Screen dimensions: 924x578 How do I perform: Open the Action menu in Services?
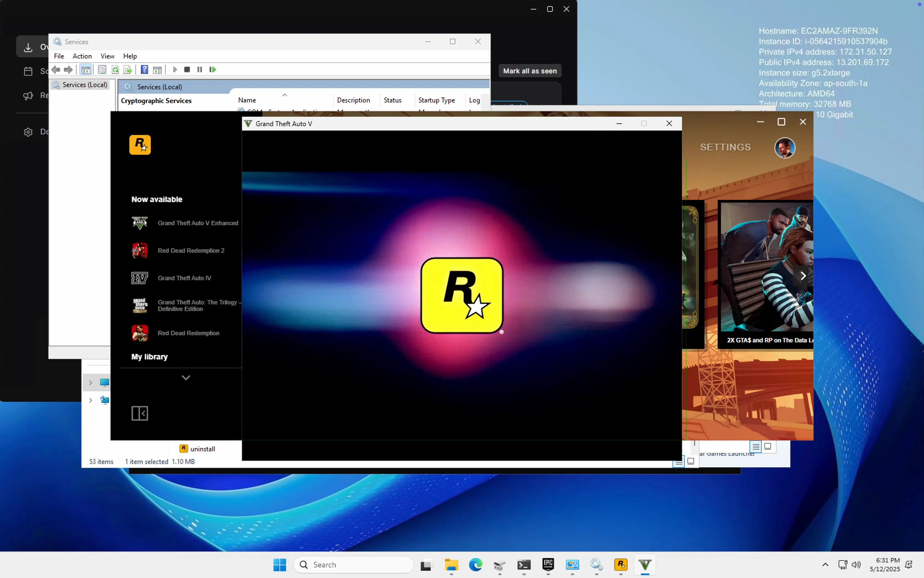[82, 56]
